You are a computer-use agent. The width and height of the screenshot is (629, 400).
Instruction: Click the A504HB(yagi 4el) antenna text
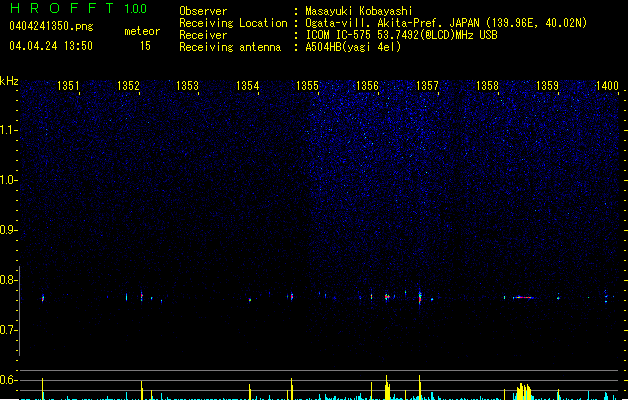pos(353,47)
